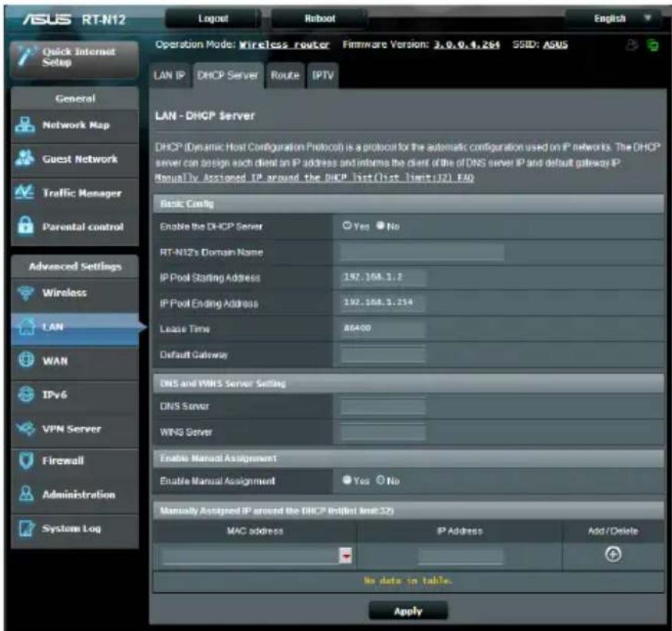Click the Firewall shield icon

coord(26,461)
